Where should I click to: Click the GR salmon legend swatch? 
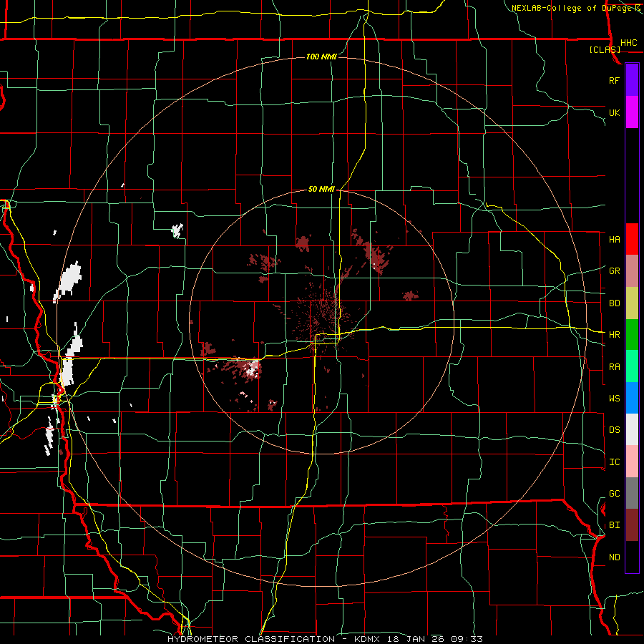pos(632,271)
